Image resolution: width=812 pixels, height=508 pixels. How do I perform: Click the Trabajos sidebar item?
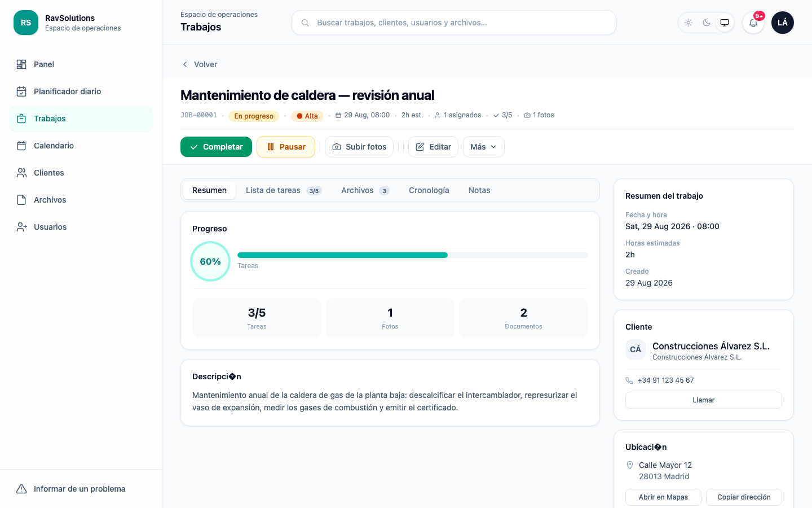click(x=81, y=119)
